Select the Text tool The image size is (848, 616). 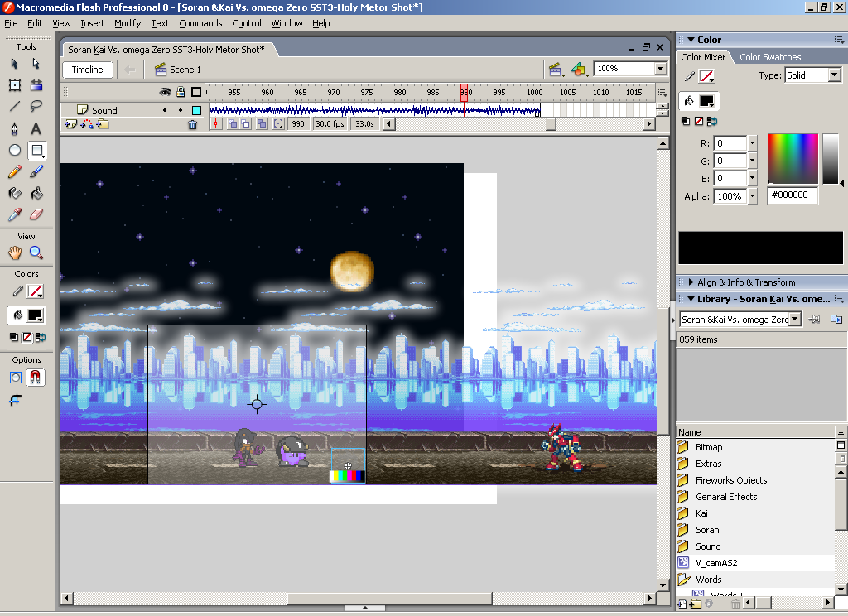[36, 128]
